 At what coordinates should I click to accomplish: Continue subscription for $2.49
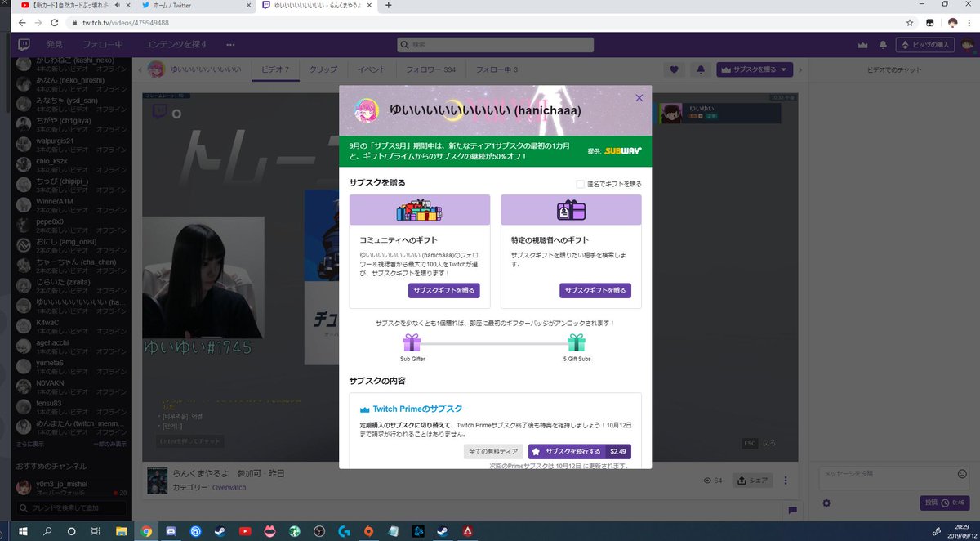pyautogui.click(x=580, y=451)
